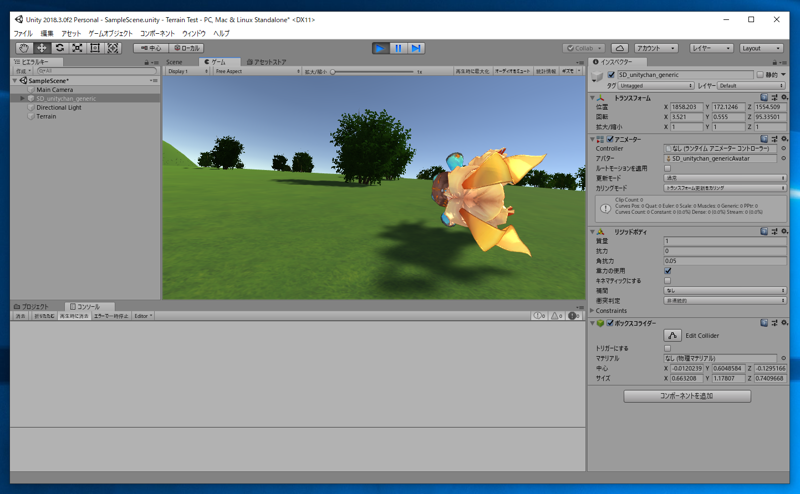Viewport: 800px width, 494px height.
Task: Toggle console error count filter
Action: tap(574, 316)
